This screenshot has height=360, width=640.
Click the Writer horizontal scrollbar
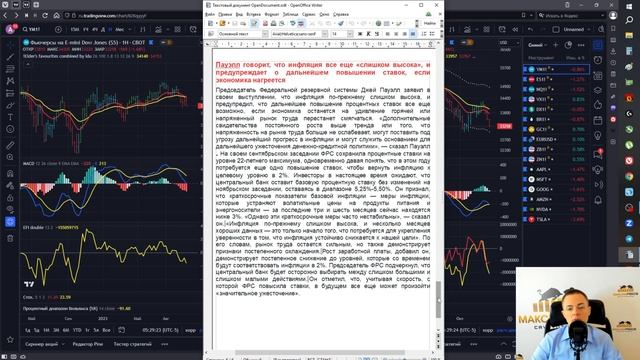(321, 352)
